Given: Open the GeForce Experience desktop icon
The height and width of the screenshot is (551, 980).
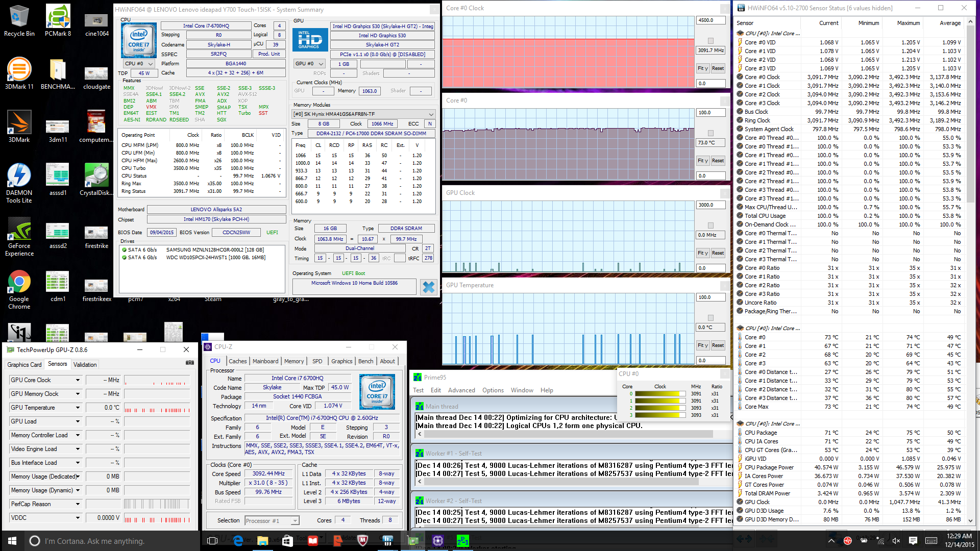Looking at the screenshot, I should [x=19, y=236].
